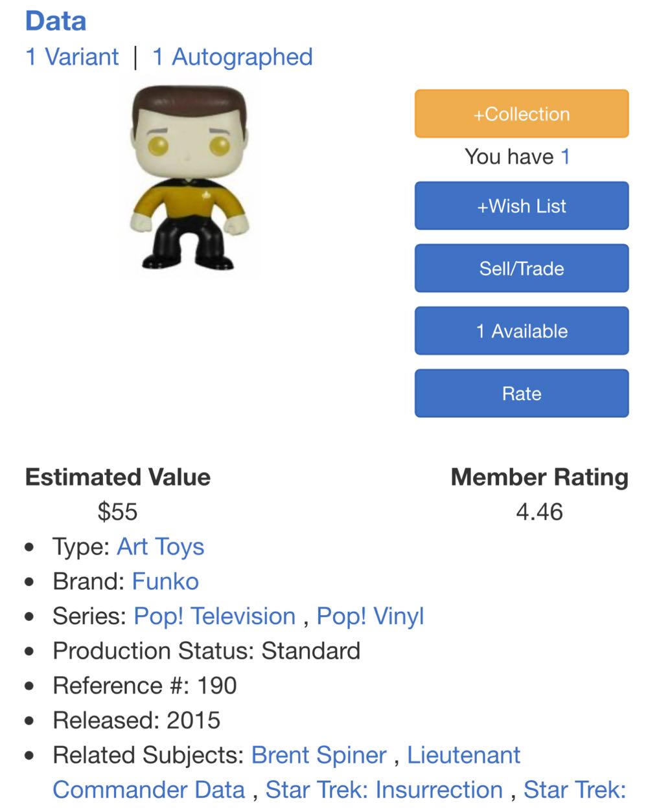The width and height of the screenshot is (648, 812).
Task: Open the Pop! Television series page
Action: click(x=214, y=616)
